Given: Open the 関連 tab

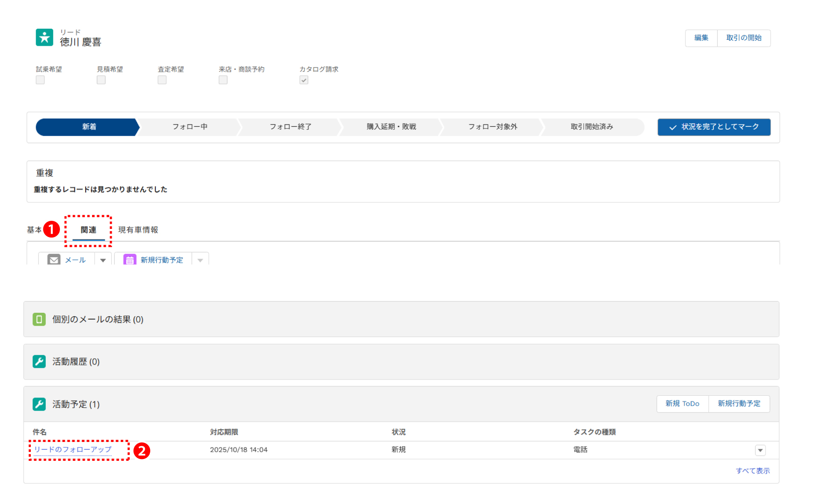Looking at the screenshot, I should (89, 230).
